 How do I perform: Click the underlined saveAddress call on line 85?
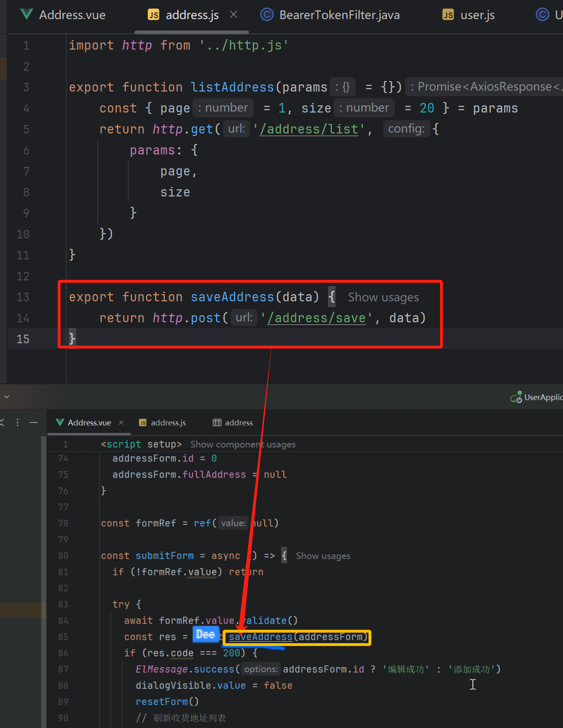(260, 637)
